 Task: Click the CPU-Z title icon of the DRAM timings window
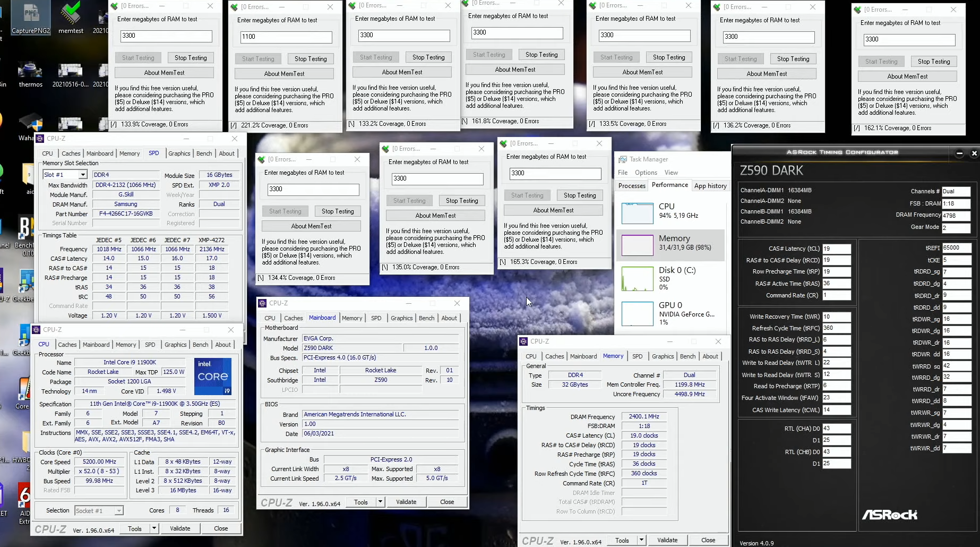[523, 341]
